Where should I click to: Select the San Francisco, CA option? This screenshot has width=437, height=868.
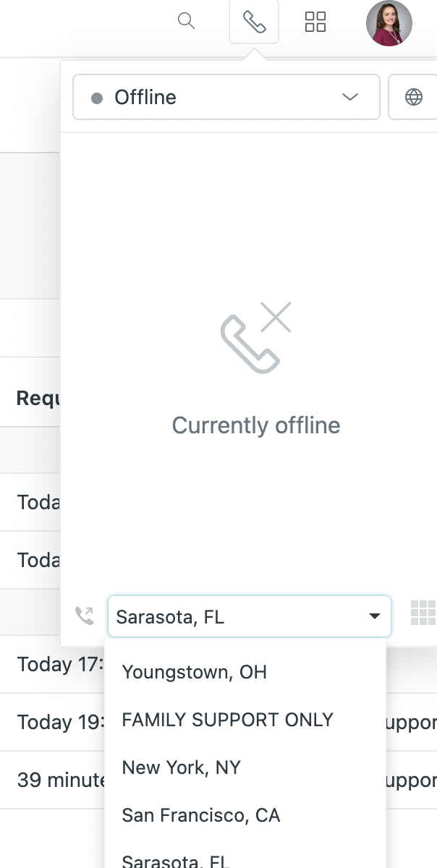tap(200, 815)
